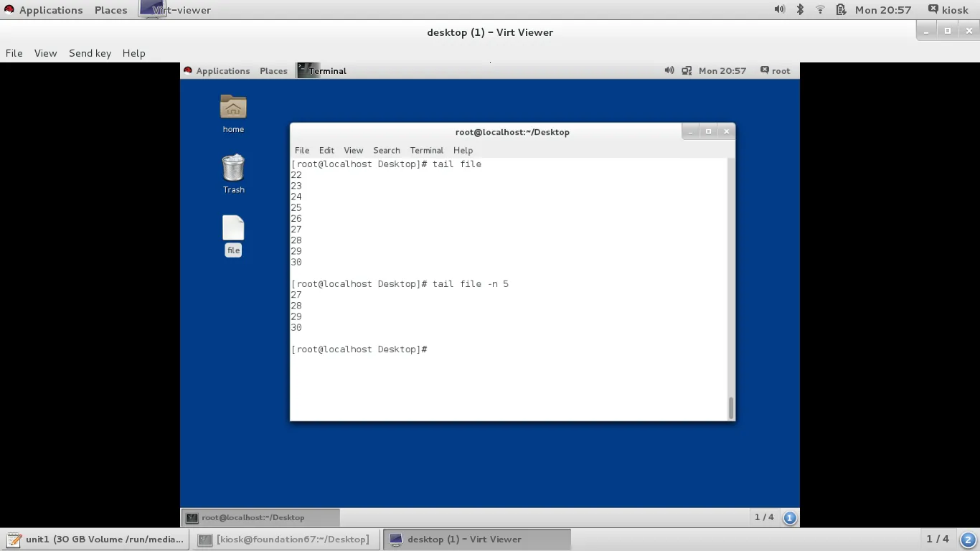Open the guest root user menu
Viewport: 980px width, 551px height.
[x=775, y=70]
